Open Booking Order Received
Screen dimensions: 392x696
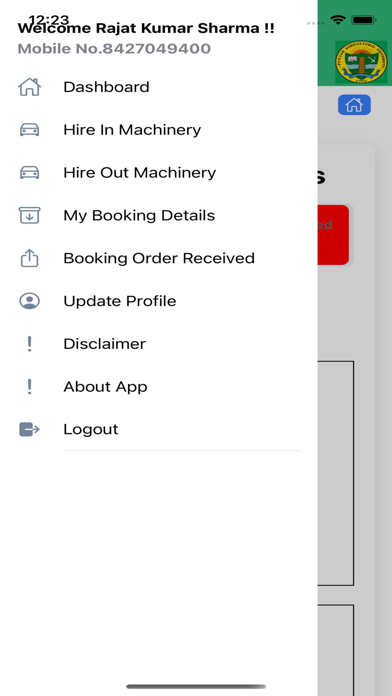coord(159,258)
